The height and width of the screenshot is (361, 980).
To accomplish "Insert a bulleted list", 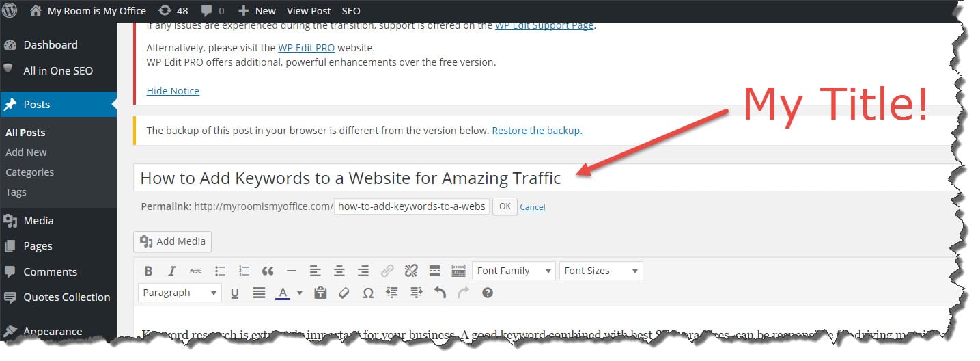I will tap(220, 271).
